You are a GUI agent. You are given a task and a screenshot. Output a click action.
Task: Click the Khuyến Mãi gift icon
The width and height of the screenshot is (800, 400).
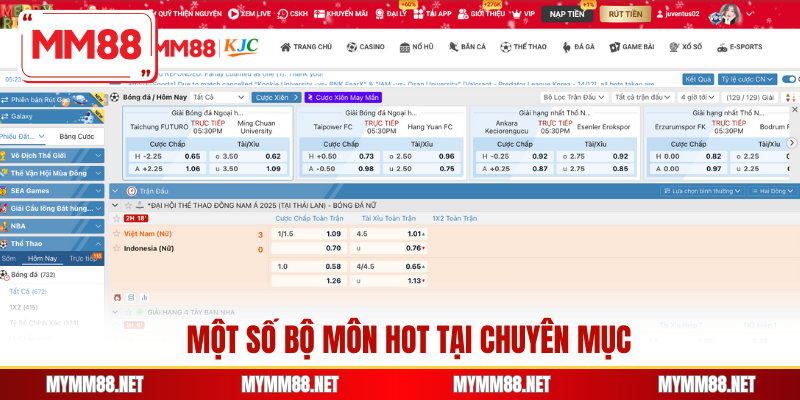[x=319, y=14]
